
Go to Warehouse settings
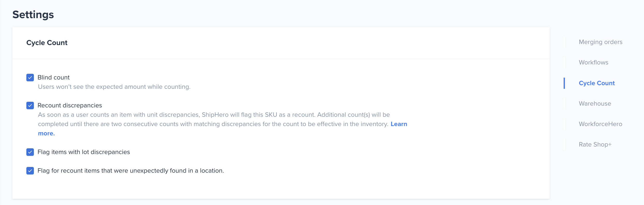point(595,104)
